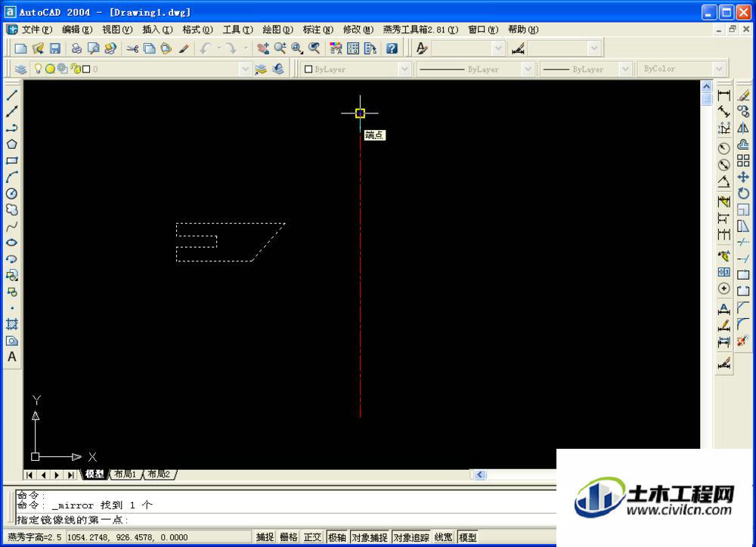Open the ByLayer color dropdown

404,70
